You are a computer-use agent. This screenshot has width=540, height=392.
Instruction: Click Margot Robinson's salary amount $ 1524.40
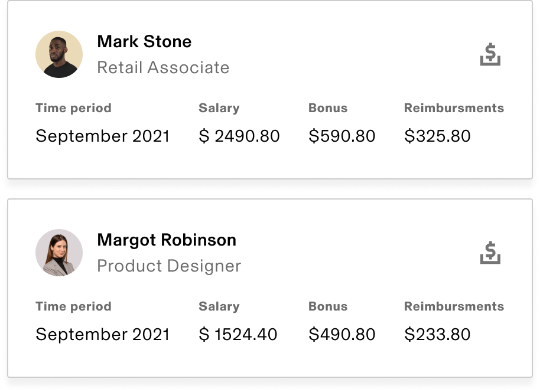(238, 335)
